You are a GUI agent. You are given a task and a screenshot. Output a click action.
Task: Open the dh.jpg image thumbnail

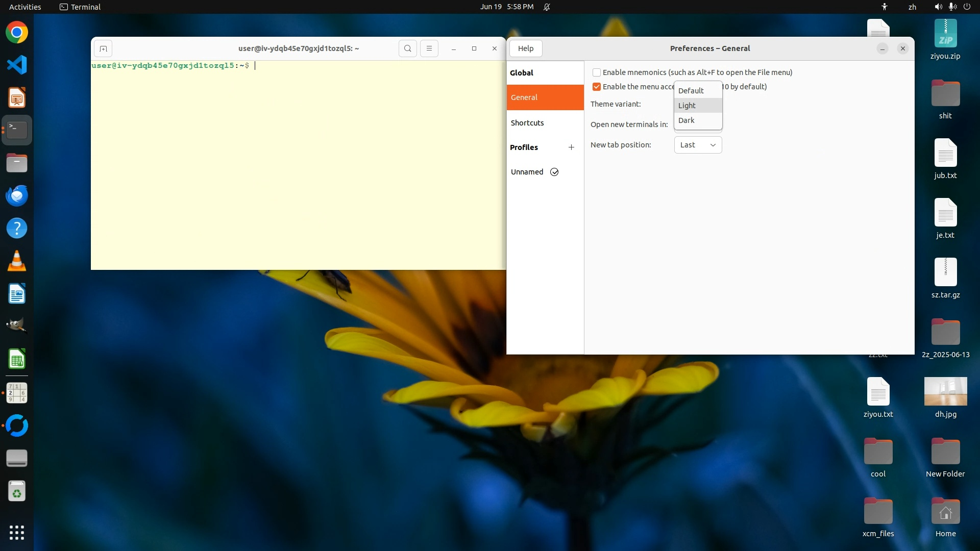[x=945, y=391]
